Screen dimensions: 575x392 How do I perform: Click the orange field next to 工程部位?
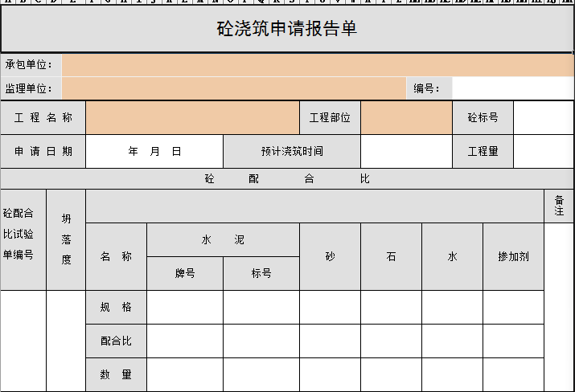click(x=406, y=118)
